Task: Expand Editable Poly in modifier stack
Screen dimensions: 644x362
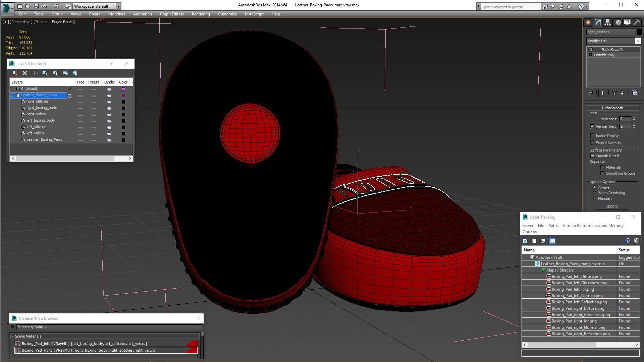Action: [x=590, y=55]
